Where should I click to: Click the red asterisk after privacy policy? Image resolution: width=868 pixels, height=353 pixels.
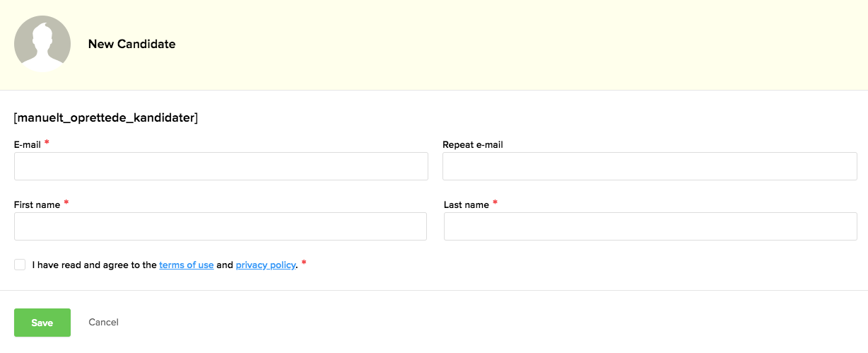point(304,264)
